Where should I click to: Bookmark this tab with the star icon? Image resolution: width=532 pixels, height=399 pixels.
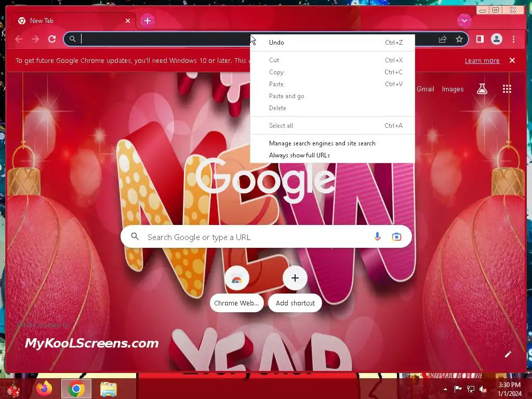tap(459, 39)
